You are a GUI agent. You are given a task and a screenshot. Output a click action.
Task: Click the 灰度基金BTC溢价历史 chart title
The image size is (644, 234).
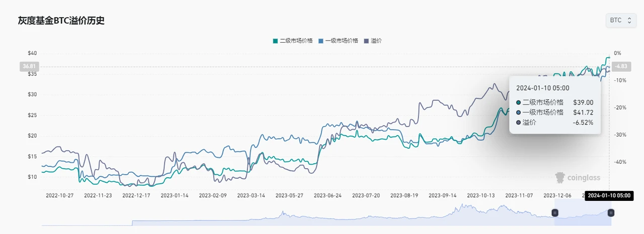(x=61, y=21)
